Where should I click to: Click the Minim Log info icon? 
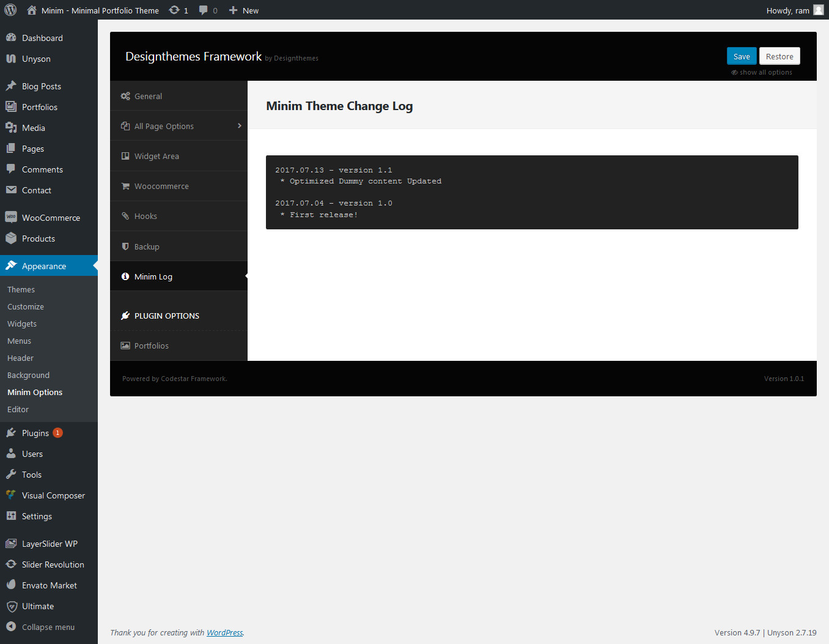point(125,276)
